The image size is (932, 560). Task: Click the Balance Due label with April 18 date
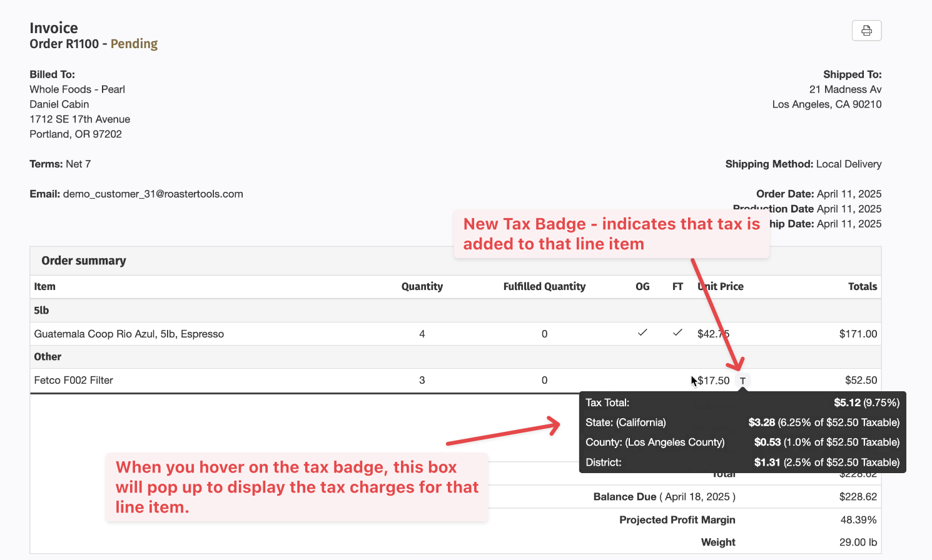[x=664, y=497]
